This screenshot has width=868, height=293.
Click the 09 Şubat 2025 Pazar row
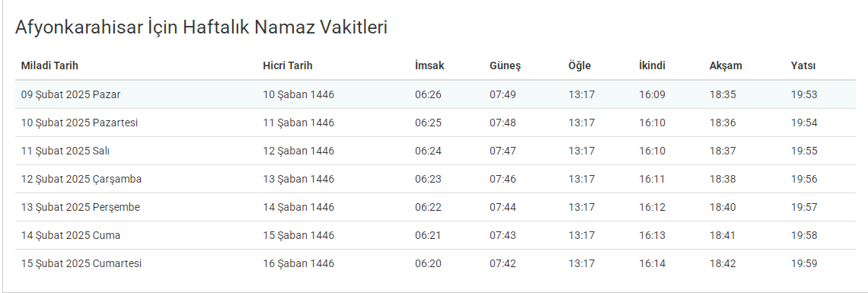click(x=435, y=94)
